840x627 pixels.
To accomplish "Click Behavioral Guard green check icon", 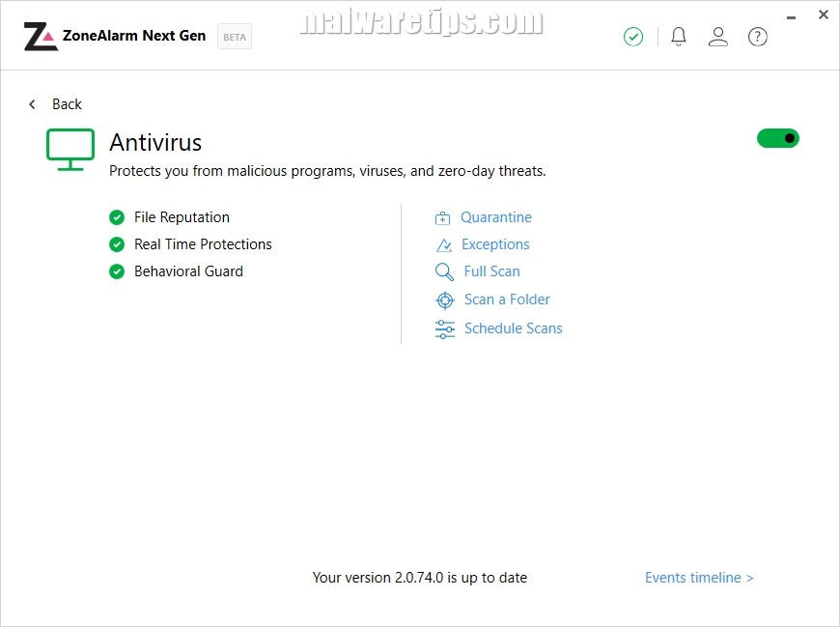I will [117, 271].
